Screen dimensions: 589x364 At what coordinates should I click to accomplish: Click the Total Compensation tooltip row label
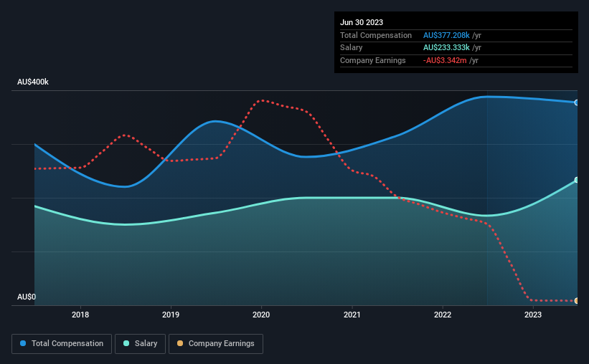376,35
